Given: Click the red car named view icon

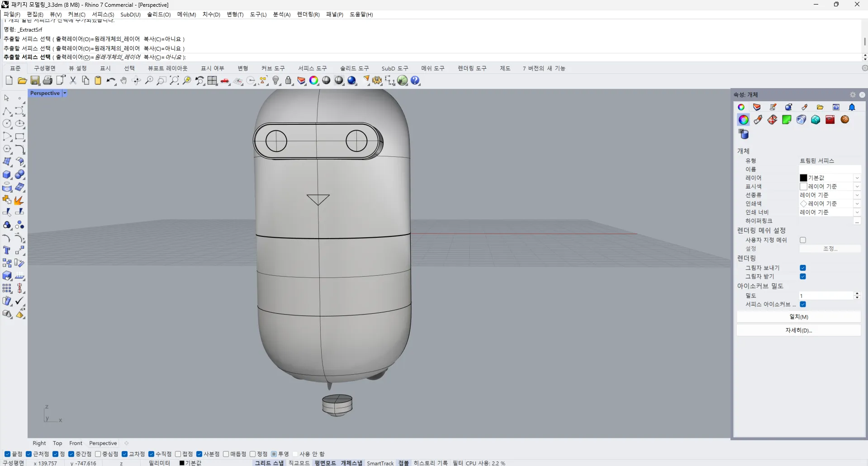Looking at the screenshot, I should (225, 80).
